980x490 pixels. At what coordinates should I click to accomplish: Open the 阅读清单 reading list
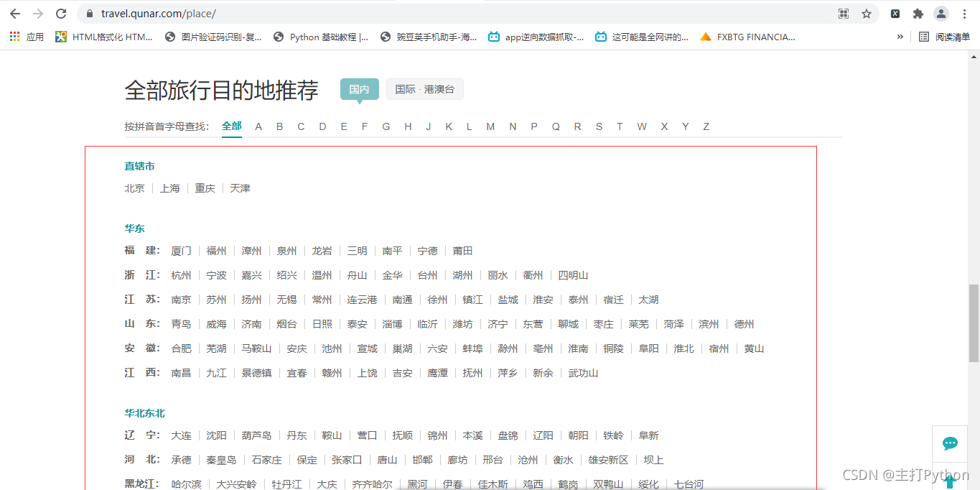pos(945,37)
